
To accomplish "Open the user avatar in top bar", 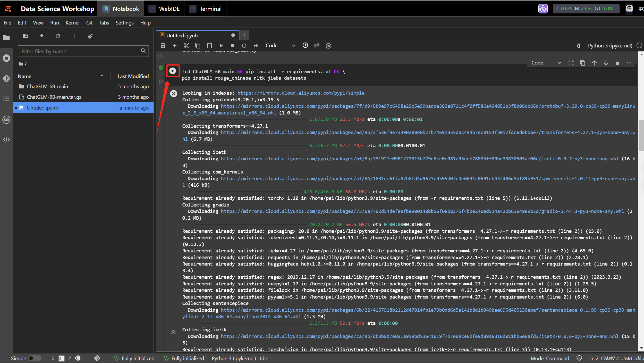I will tap(629, 9).
